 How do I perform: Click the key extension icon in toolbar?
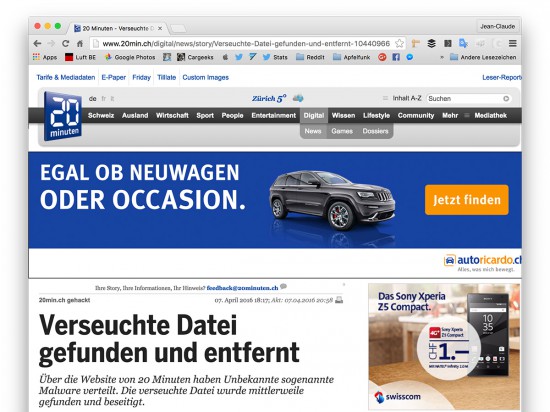(x=416, y=43)
